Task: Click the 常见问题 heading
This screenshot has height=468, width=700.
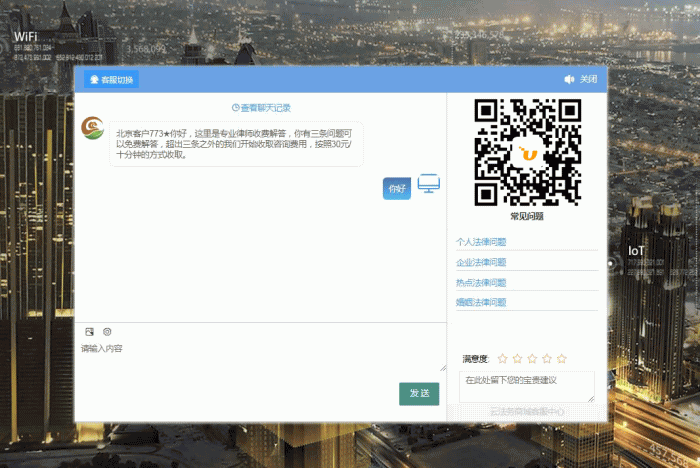Action: 527,216
